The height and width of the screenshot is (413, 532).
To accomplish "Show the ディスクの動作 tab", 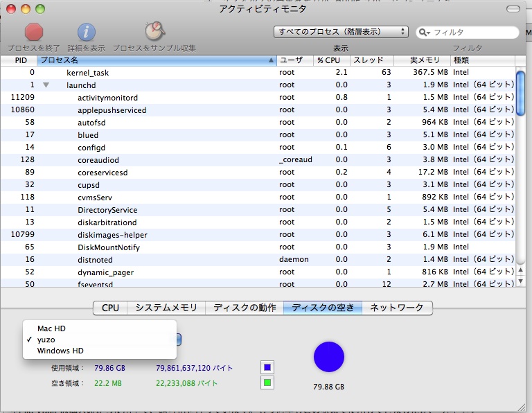I will [x=245, y=308].
